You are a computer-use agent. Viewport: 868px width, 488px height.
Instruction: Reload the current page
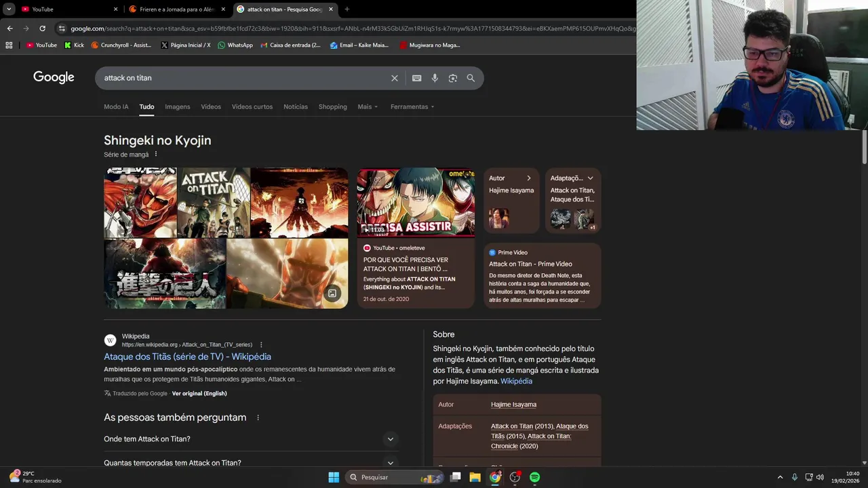pyautogui.click(x=42, y=28)
